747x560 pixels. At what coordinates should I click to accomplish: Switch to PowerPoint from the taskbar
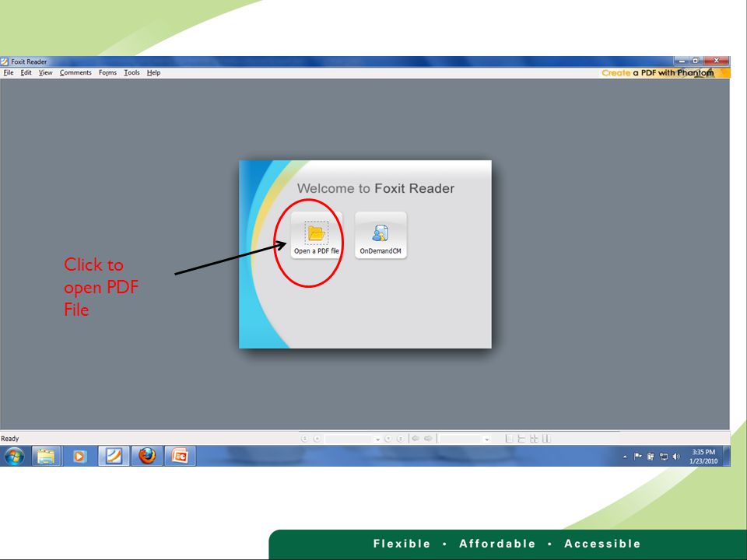(180, 457)
